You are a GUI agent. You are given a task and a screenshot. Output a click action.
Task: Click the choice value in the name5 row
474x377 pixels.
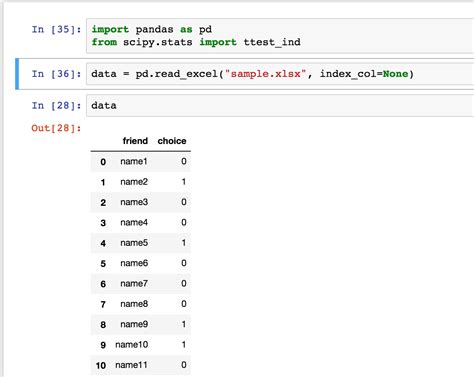(184, 243)
